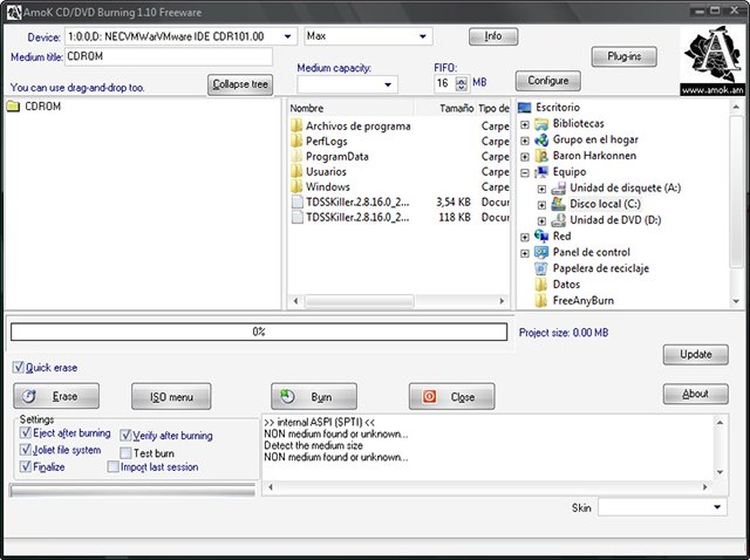Click the Nombre column header

coord(307,109)
